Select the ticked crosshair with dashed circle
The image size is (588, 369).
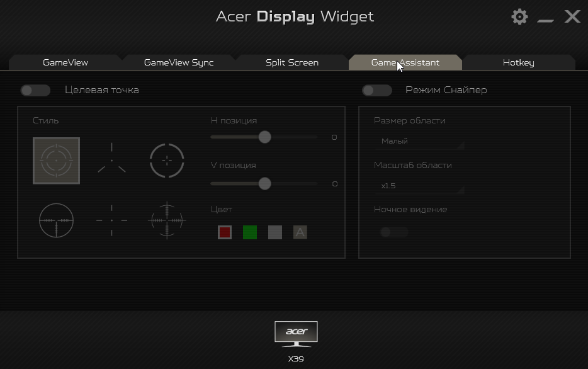167,220
